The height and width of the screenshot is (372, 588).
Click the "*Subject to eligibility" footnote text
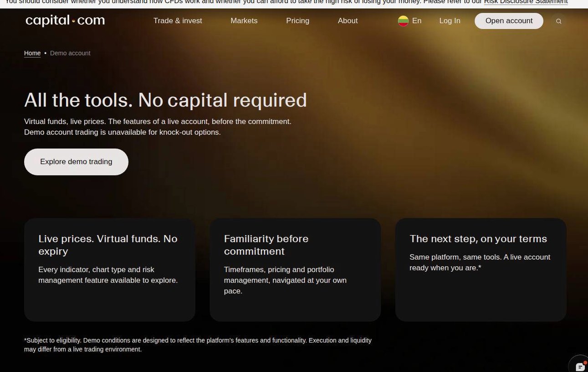click(x=198, y=345)
